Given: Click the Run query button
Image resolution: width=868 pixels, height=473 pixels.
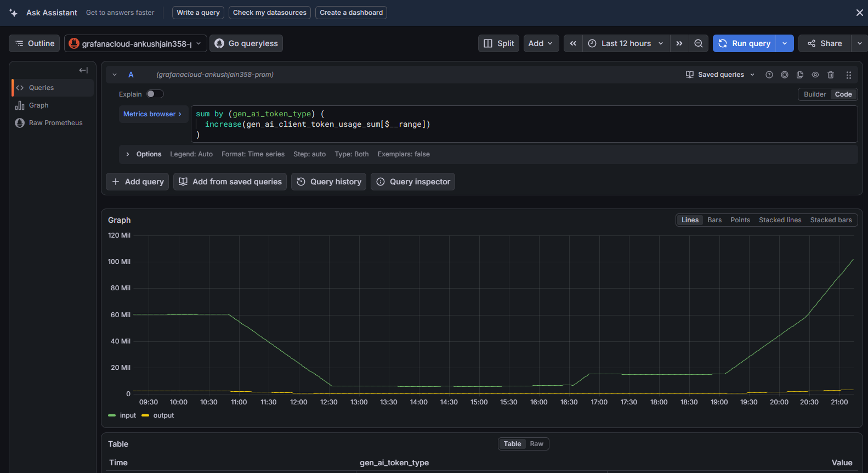Looking at the screenshot, I should point(745,43).
